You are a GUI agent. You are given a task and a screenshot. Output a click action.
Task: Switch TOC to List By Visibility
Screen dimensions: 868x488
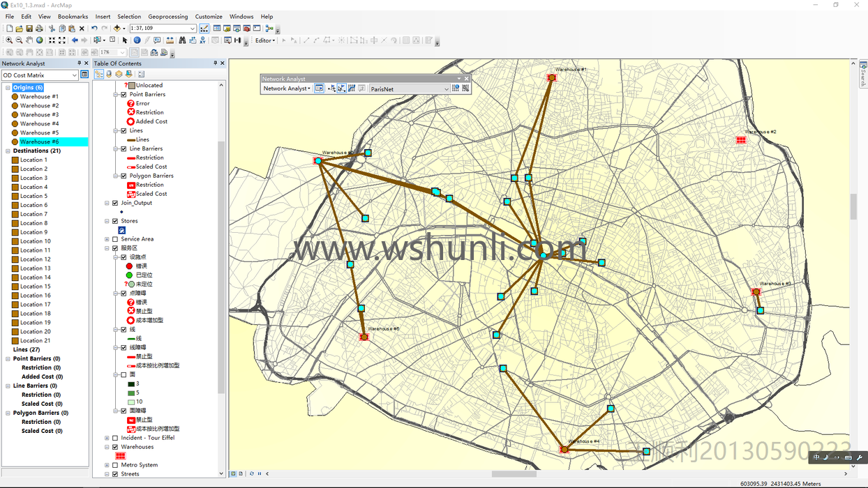pos(119,74)
